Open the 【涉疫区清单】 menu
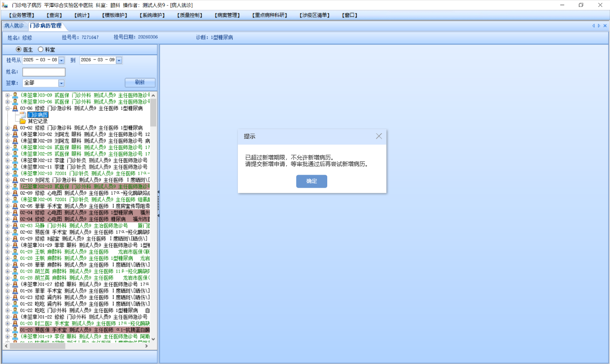This screenshot has width=610, height=364. pyautogui.click(x=315, y=15)
